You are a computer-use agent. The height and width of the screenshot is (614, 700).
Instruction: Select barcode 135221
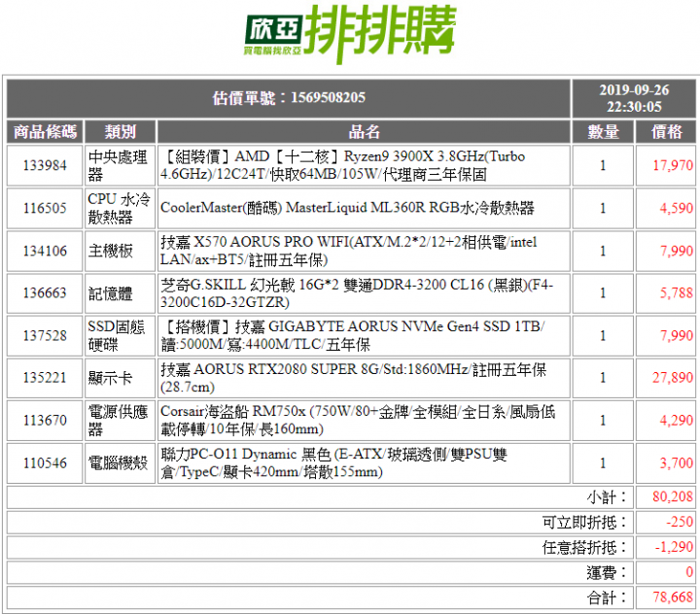(45, 378)
